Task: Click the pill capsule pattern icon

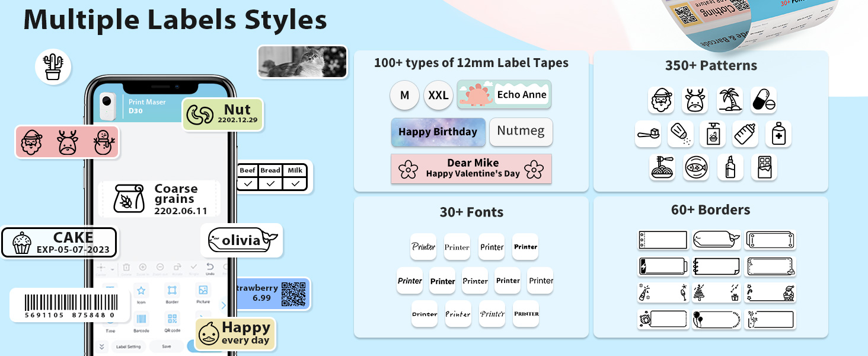Action: click(764, 100)
